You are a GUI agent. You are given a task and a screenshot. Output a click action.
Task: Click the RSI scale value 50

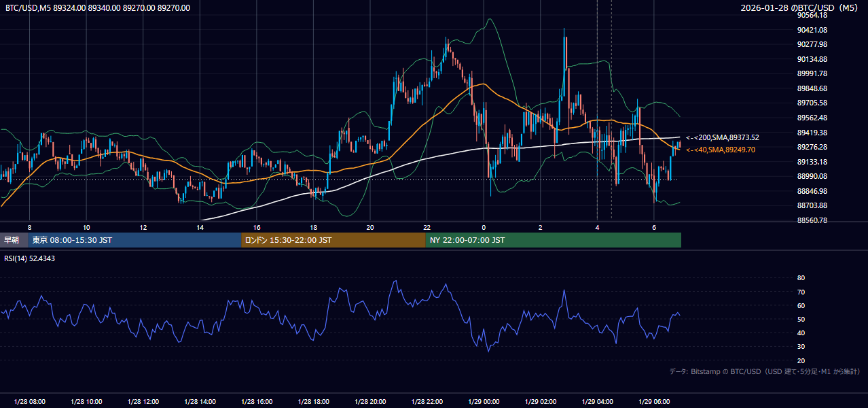tap(801, 319)
